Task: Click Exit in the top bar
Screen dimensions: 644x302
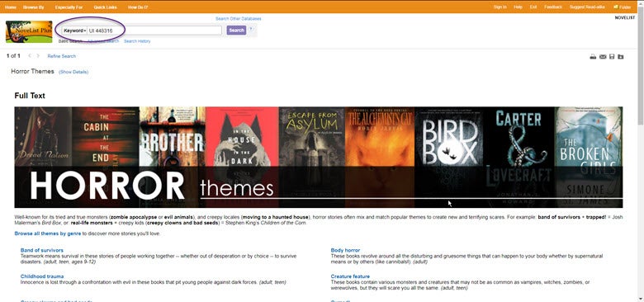Action: 533,7
